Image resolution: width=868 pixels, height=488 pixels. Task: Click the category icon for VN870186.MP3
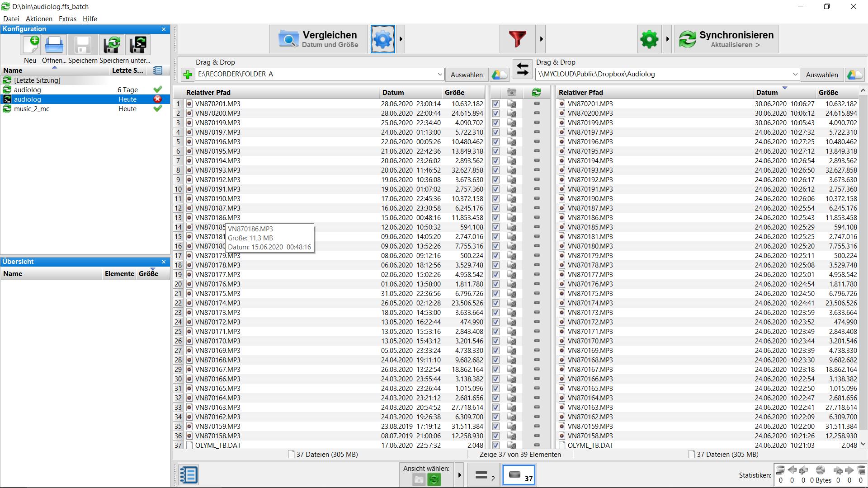(x=512, y=218)
